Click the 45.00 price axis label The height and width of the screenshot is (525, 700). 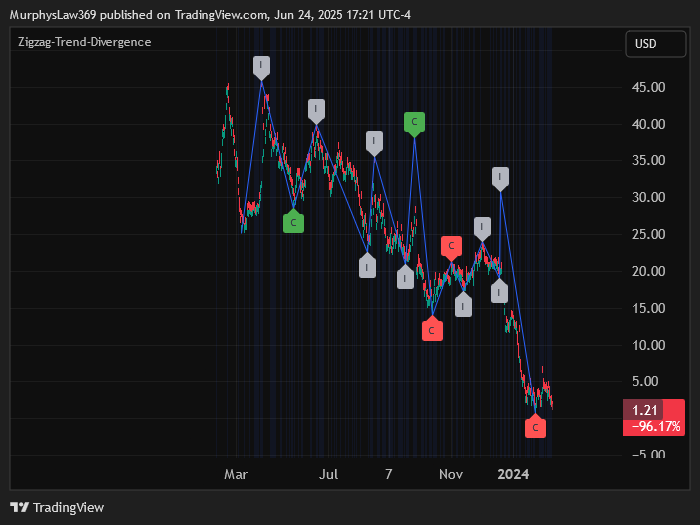pos(648,87)
